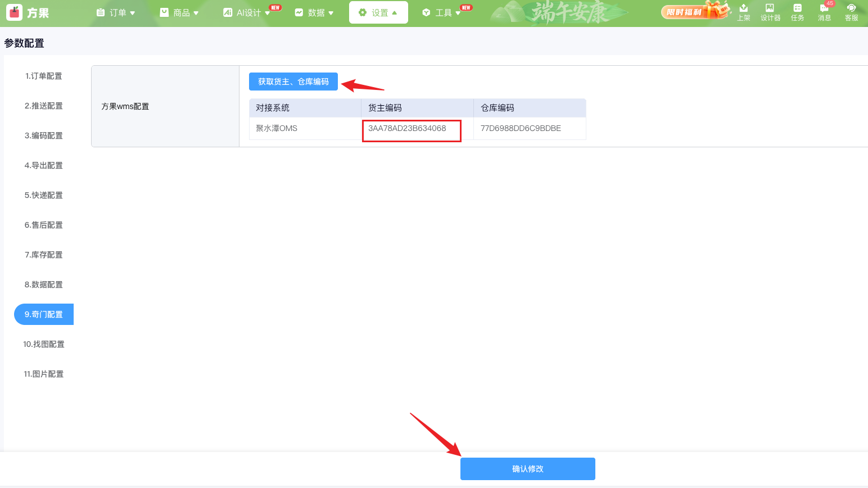Select the active 9.奇门配置 tab

tap(44, 314)
